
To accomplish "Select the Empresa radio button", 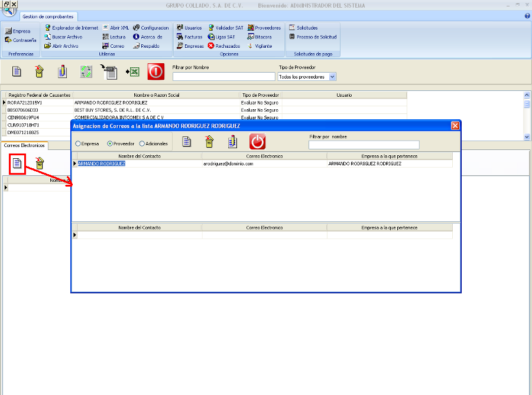I will [x=78, y=143].
